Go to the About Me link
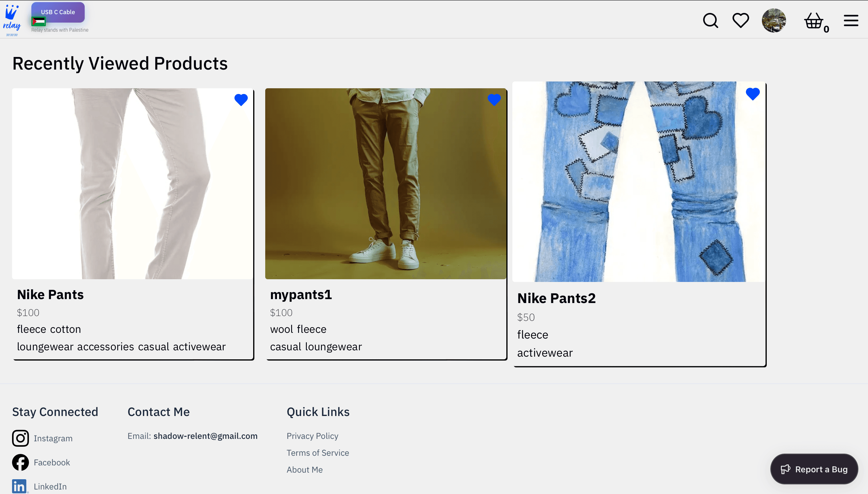The width and height of the screenshot is (868, 494). tap(304, 470)
